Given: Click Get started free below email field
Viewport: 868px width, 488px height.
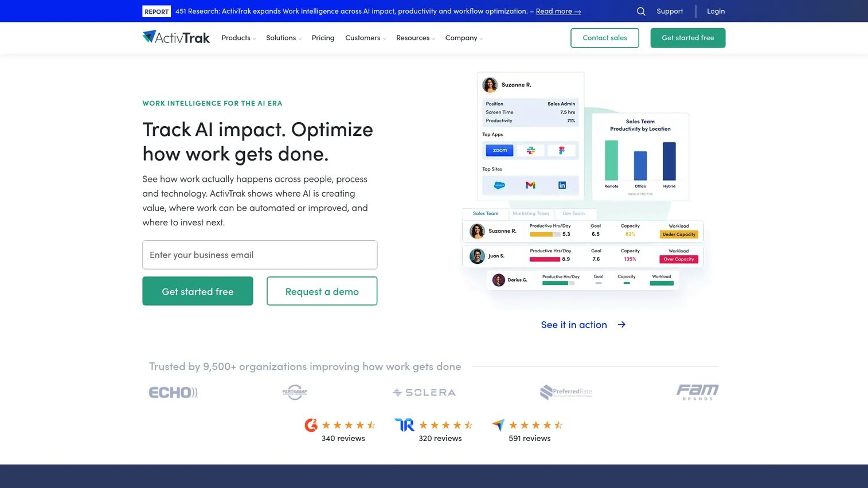Looking at the screenshot, I should click(x=198, y=291).
